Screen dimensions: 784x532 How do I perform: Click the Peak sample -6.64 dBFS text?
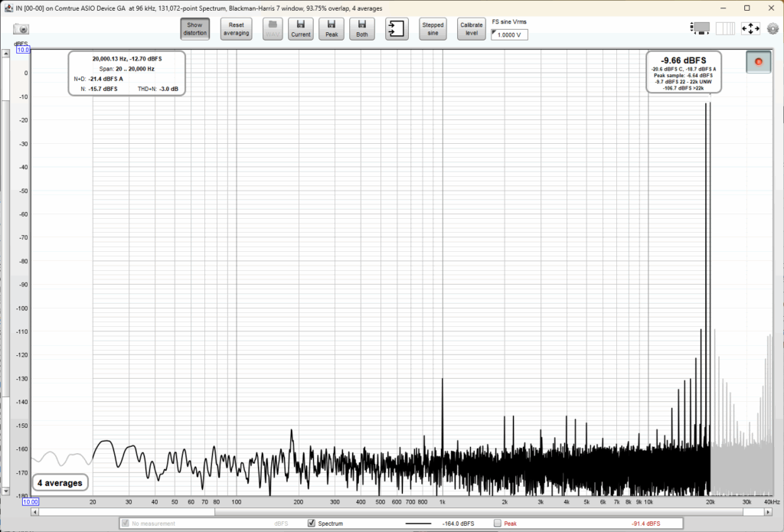(684, 76)
